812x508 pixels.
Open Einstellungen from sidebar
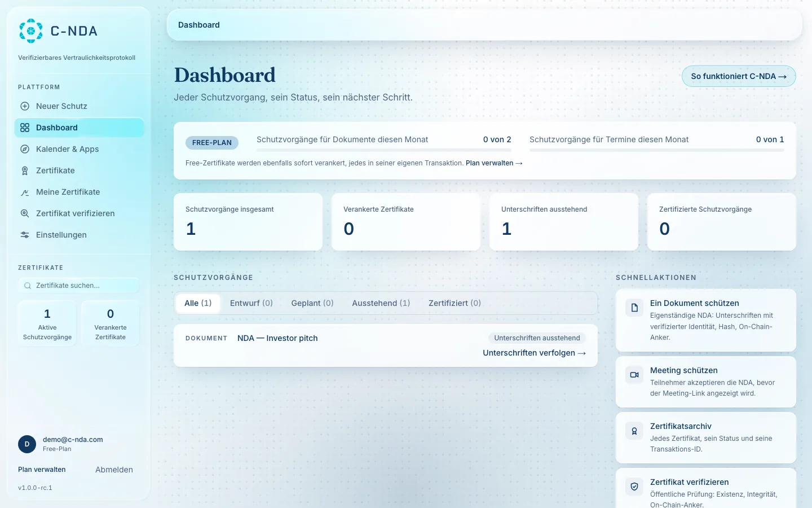79,235
